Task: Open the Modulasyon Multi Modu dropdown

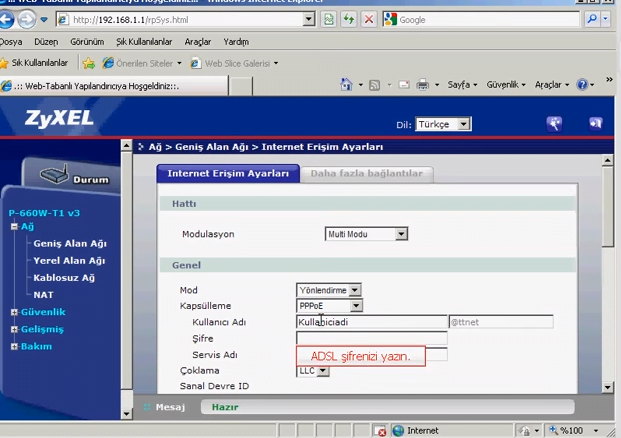Action: (366, 234)
